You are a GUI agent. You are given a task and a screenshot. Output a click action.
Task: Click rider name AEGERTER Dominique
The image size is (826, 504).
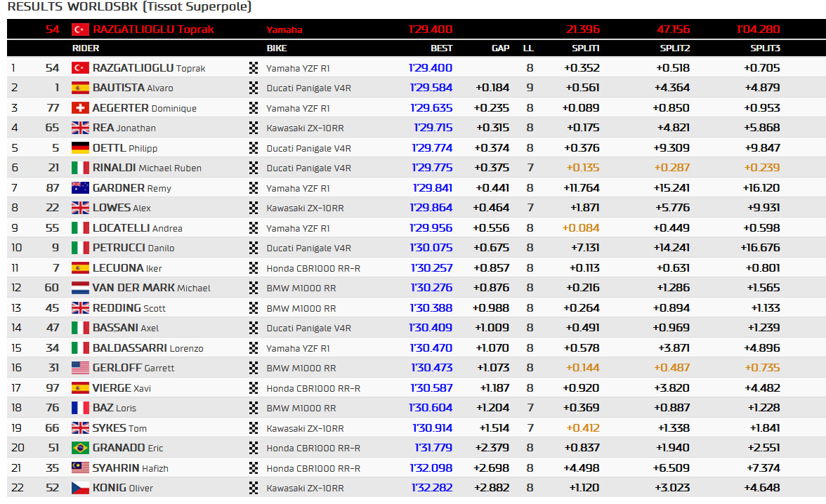pos(145,108)
